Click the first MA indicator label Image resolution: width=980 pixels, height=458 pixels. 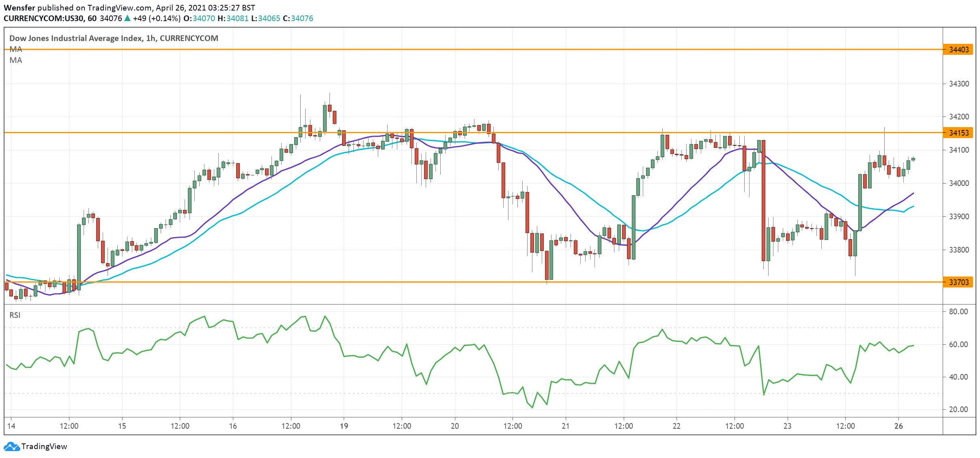click(x=16, y=50)
